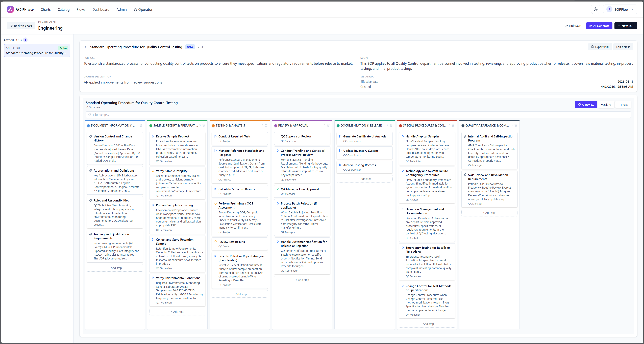
Task: Click trash icon on Review & Approval phase
Action: pos(328,125)
